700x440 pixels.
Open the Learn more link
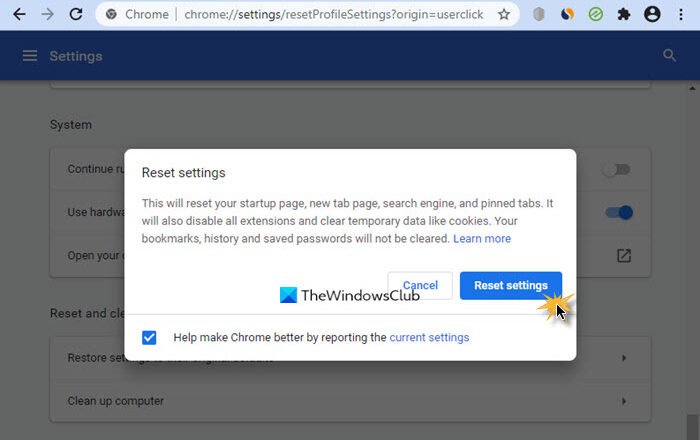click(x=482, y=239)
